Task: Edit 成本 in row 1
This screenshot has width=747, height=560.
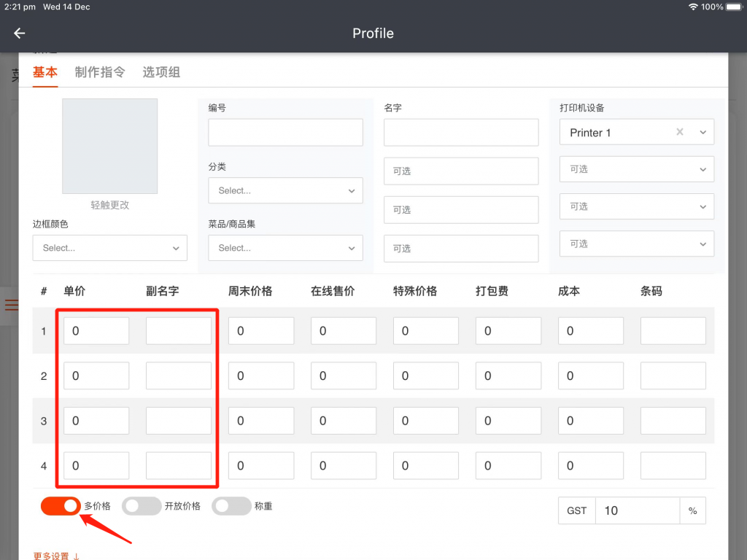Action: coord(591,331)
